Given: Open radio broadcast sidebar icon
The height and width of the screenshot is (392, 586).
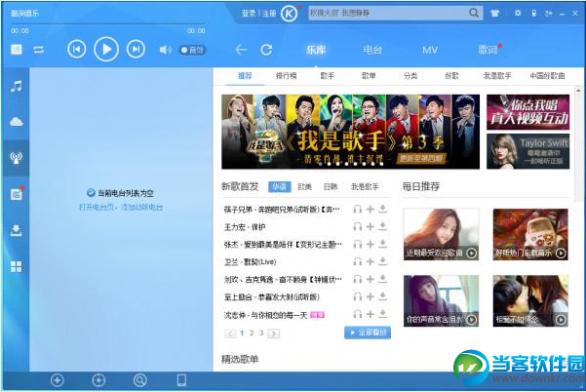Looking at the screenshot, I should (16, 158).
